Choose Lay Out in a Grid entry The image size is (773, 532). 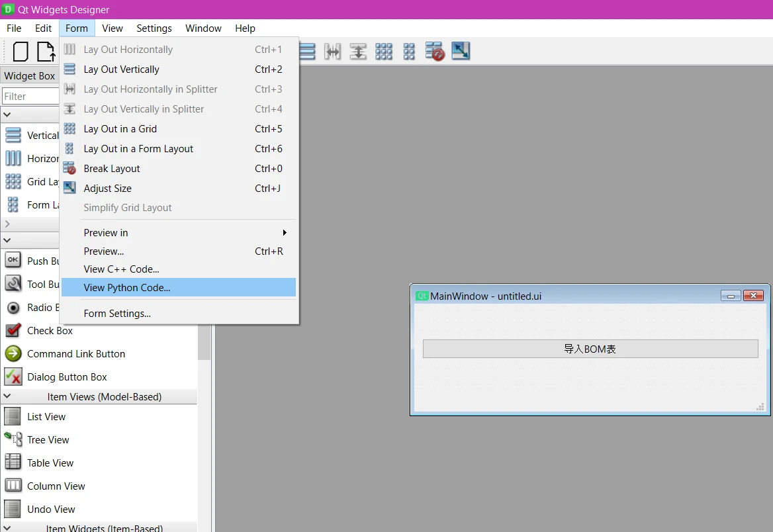pos(179,128)
